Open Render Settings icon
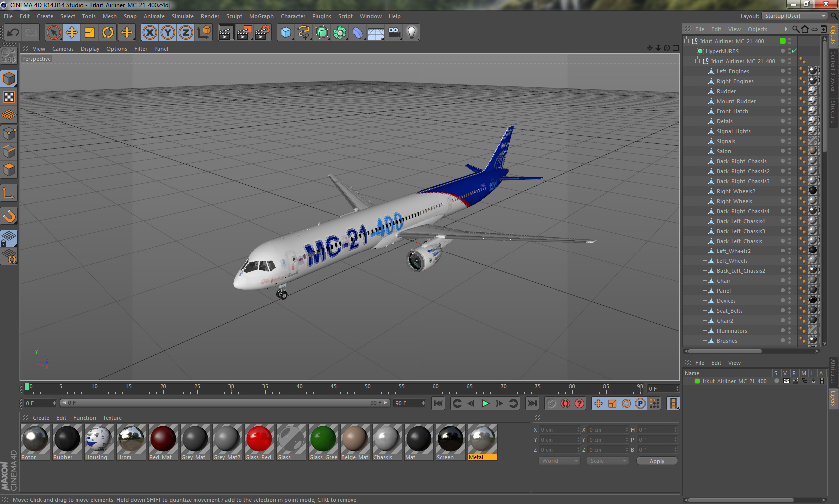This screenshot has height=504, width=839. (x=262, y=33)
